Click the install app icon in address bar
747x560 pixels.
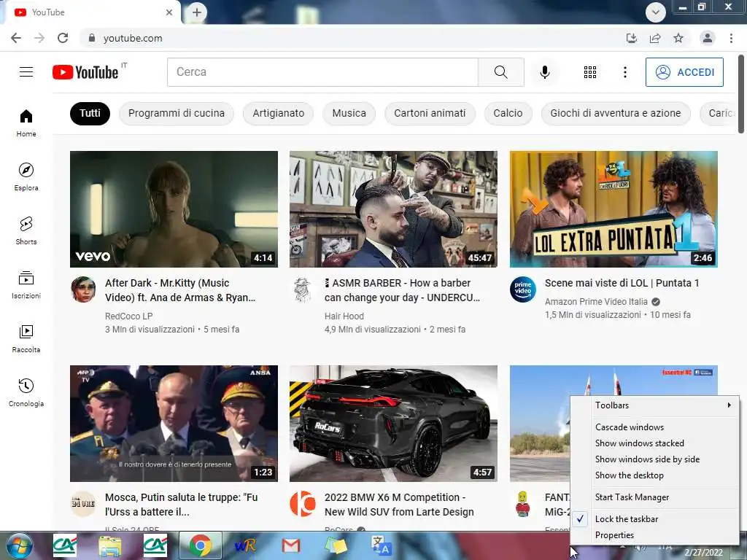(x=632, y=38)
